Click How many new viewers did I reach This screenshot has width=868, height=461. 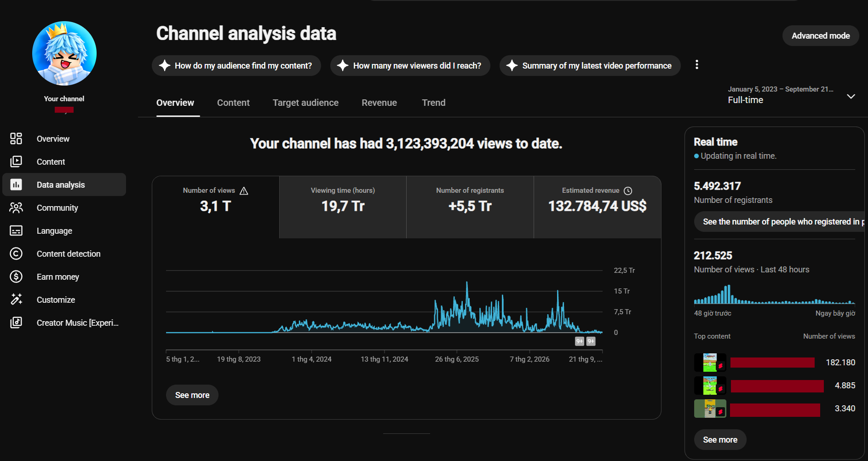pyautogui.click(x=410, y=65)
